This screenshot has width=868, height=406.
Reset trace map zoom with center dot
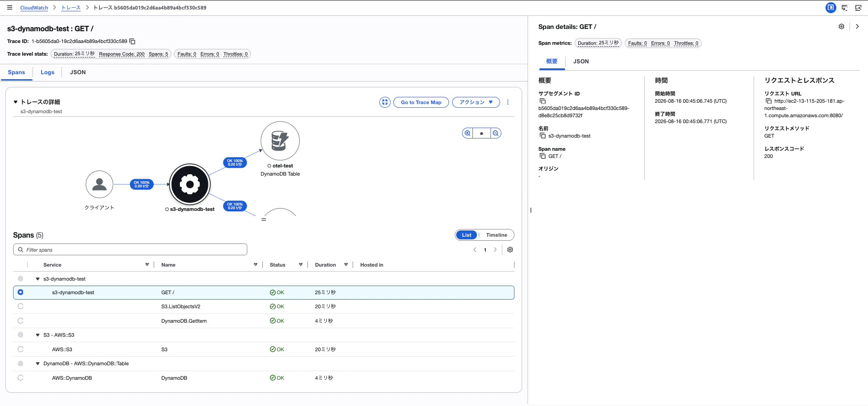pyautogui.click(x=481, y=133)
